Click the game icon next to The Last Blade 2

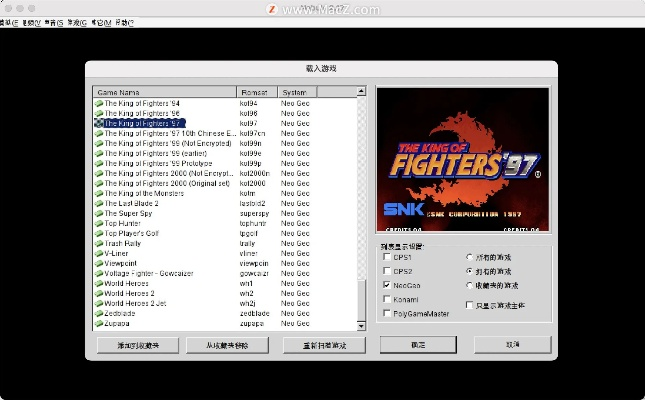99,203
